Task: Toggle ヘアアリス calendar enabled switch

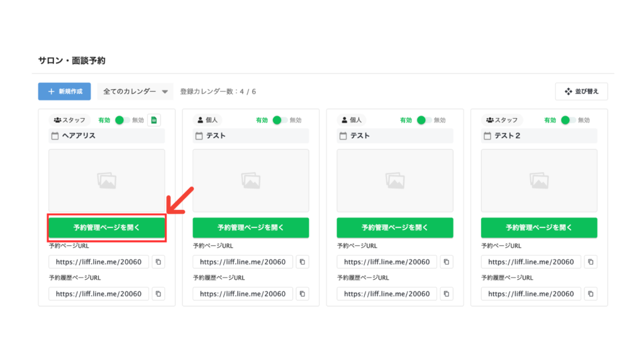Action: pyautogui.click(x=123, y=120)
